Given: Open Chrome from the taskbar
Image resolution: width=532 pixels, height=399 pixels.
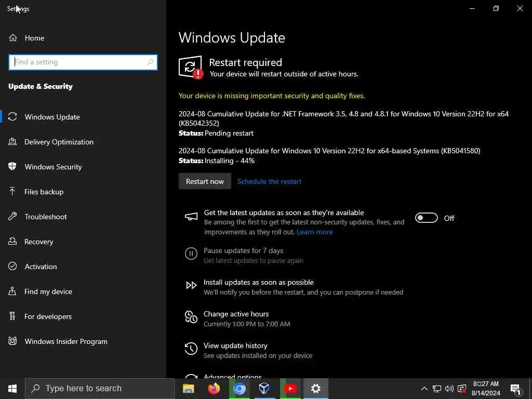Looking at the screenshot, I should [239, 389].
